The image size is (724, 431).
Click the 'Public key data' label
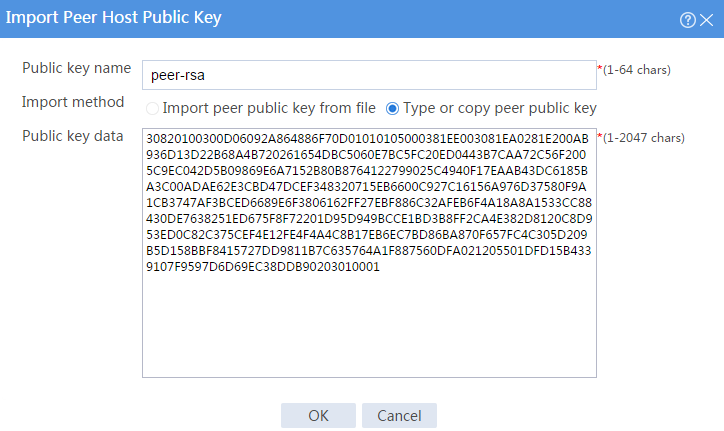point(72,136)
